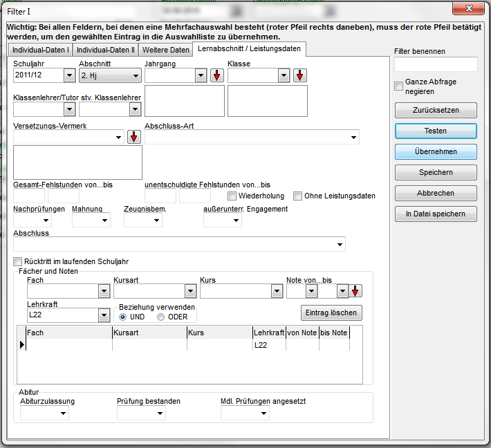491x448 pixels.
Task: Select the ODER radio button
Action: (161, 317)
